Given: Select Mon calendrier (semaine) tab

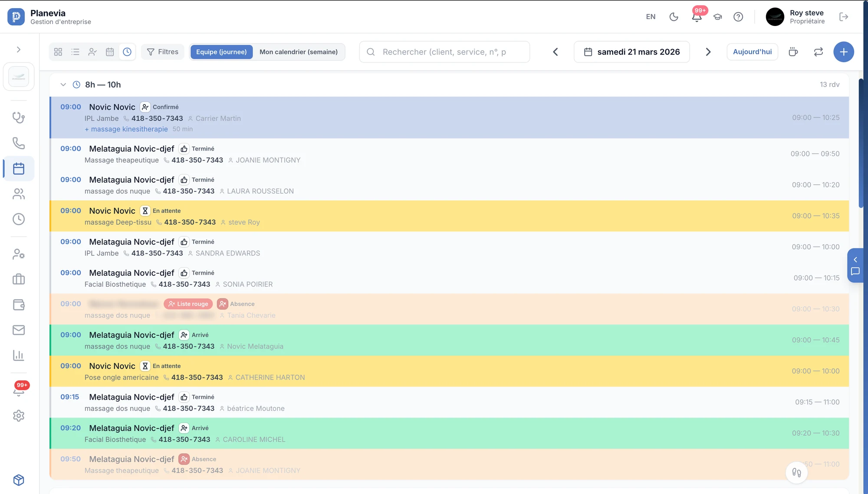Looking at the screenshot, I should pos(299,52).
